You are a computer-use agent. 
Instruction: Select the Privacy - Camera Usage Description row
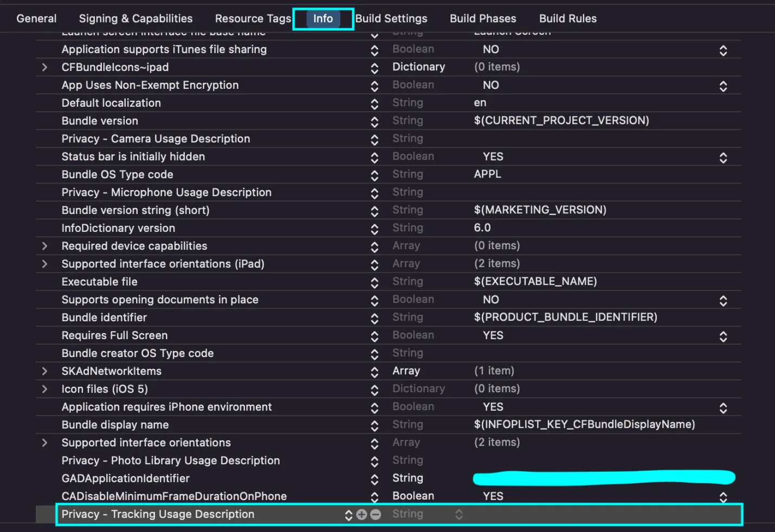[x=156, y=139]
